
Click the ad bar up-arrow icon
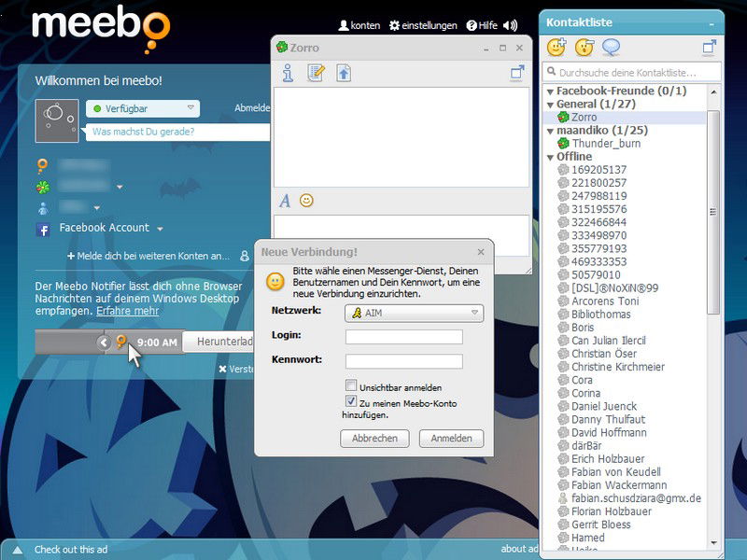pyautogui.click(x=18, y=550)
